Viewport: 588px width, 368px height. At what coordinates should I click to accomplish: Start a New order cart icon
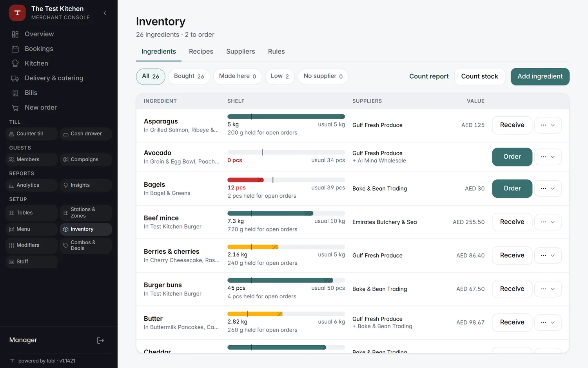[x=15, y=108]
